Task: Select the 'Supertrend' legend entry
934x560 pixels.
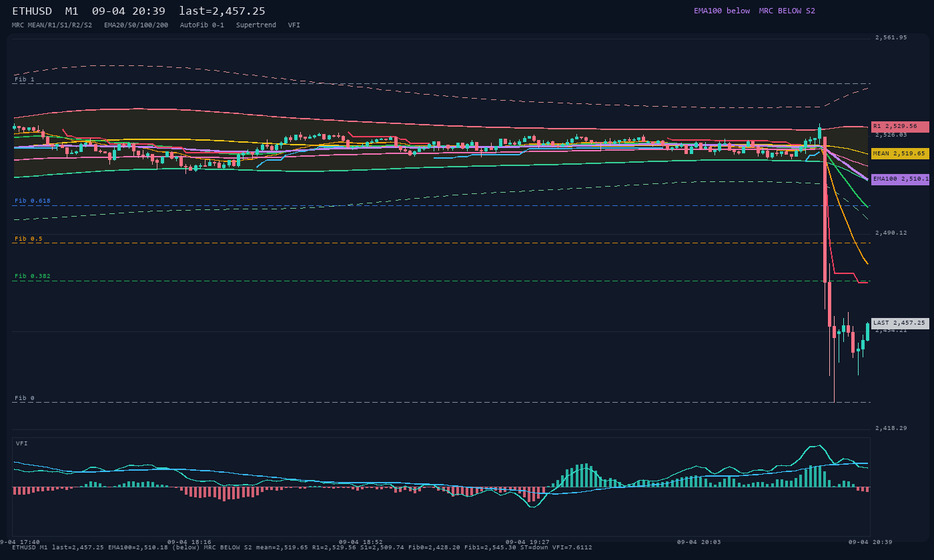Action: point(256,25)
